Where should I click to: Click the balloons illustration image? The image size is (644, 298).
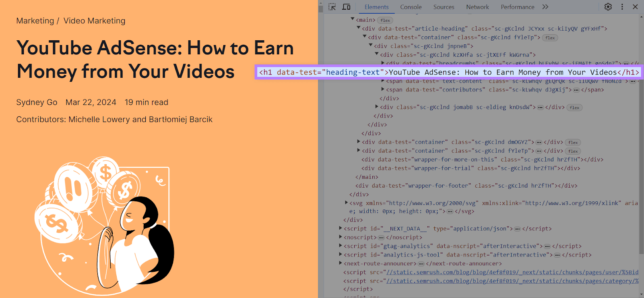[x=104, y=226]
